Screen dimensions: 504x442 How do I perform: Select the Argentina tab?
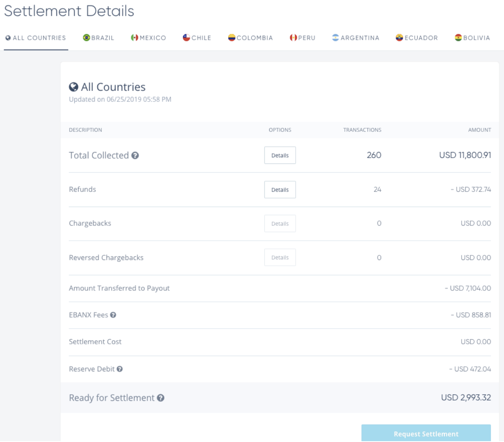[x=356, y=38]
